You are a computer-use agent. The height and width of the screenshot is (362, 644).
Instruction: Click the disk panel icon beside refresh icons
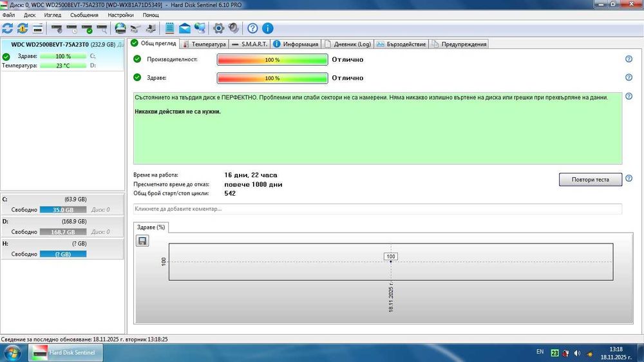click(x=38, y=28)
